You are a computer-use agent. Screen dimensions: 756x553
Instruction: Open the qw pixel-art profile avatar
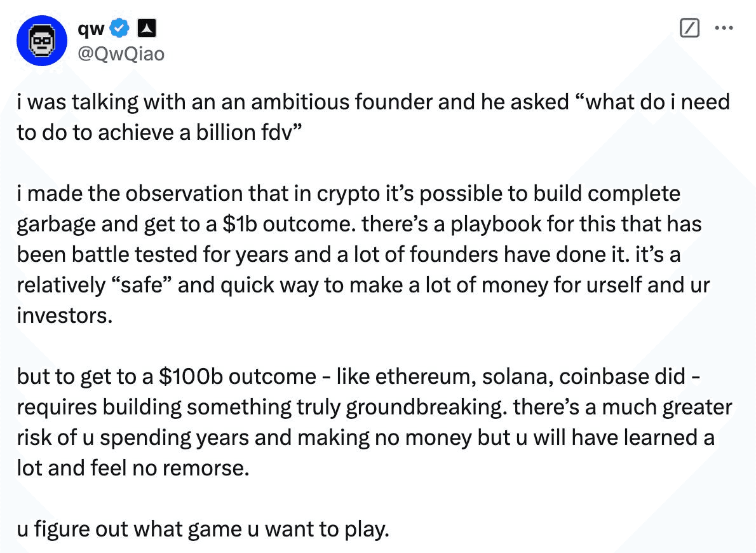(42, 41)
